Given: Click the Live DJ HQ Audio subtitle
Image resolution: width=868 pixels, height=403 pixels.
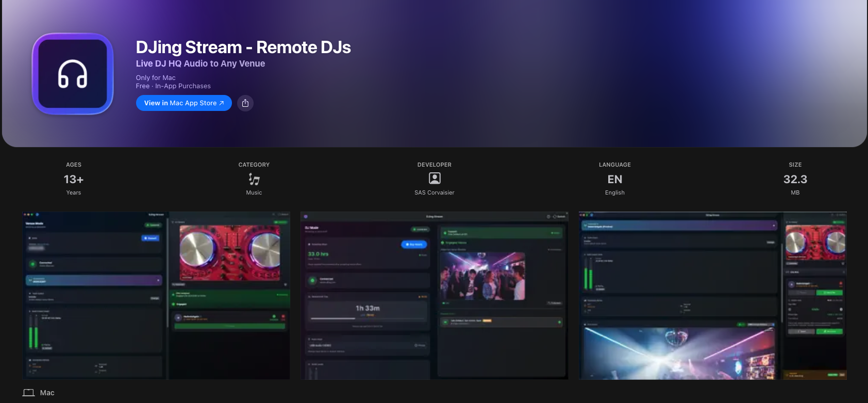Looking at the screenshot, I should tap(201, 63).
